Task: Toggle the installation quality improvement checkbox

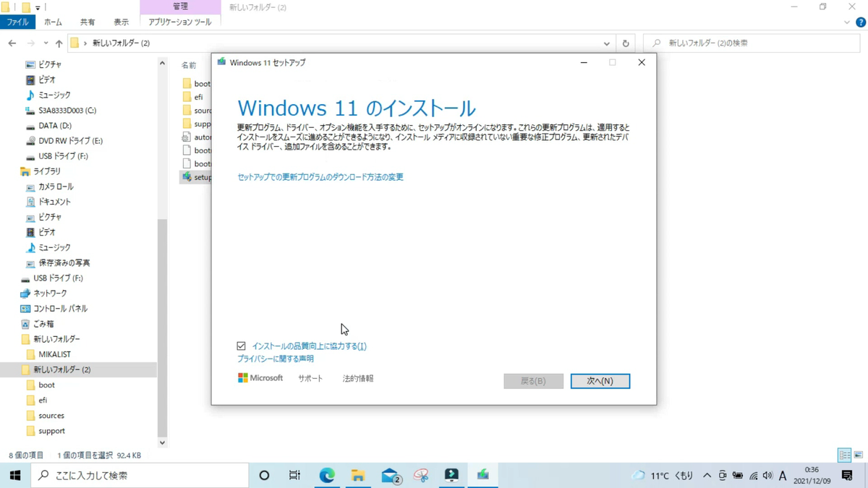Action: (241, 346)
